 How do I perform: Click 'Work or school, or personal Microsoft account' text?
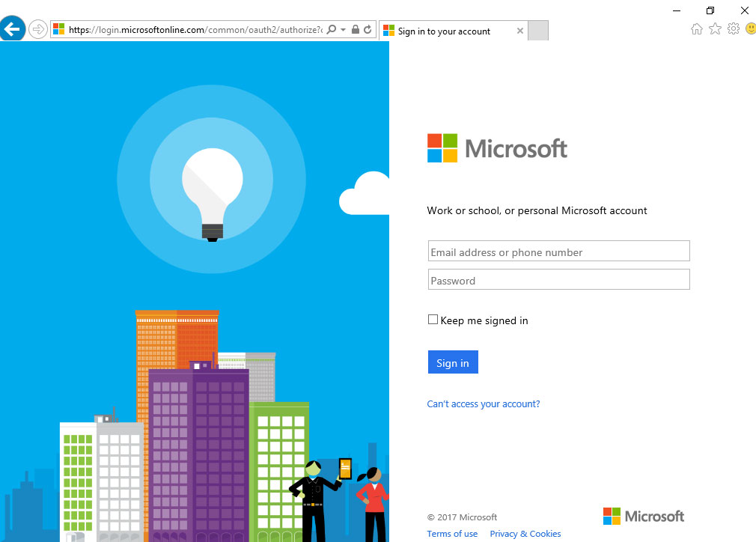[x=537, y=210]
